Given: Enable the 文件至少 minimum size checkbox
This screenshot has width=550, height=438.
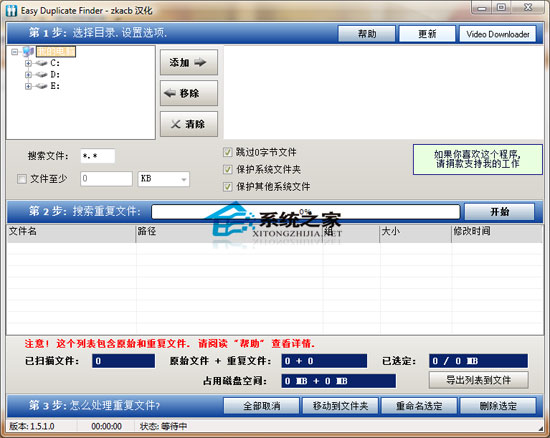Looking at the screenshot, I should pyautogui.click(x=22, y=179).
